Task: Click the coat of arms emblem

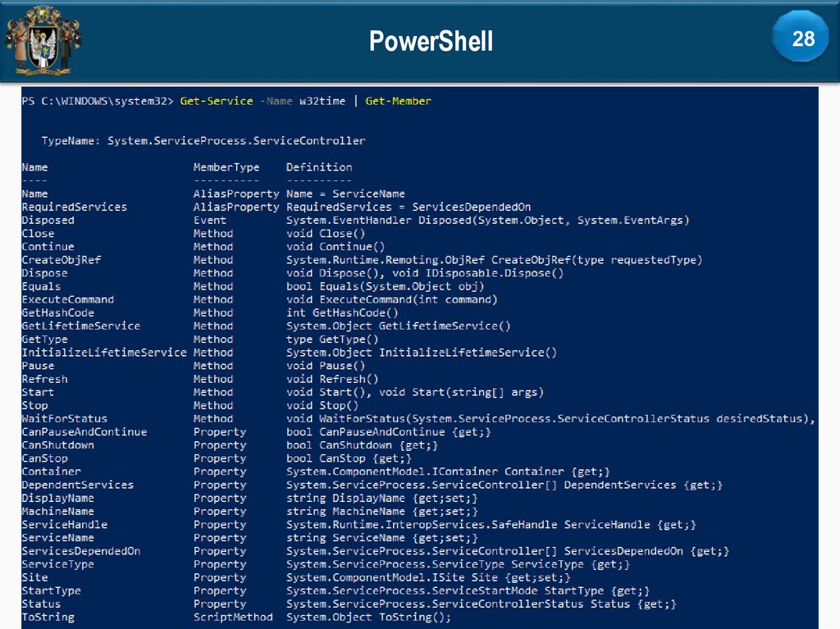Action: tap(43, 40)
